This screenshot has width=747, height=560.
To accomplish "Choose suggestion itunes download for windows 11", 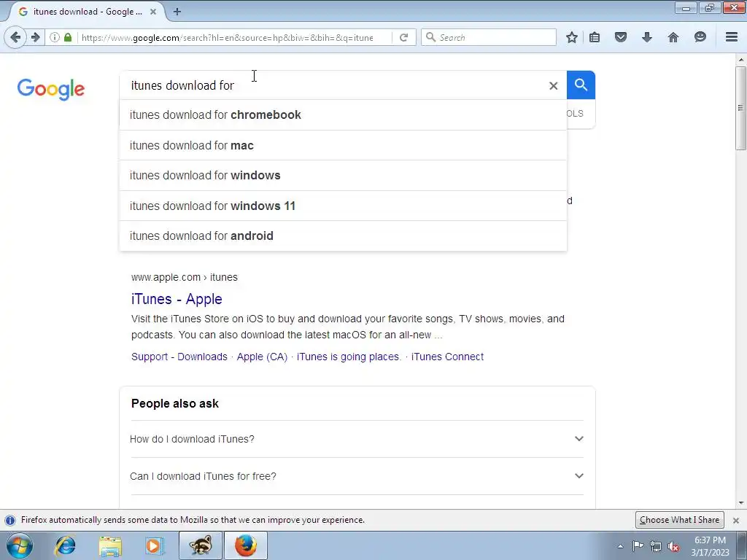I will point(343,206).
